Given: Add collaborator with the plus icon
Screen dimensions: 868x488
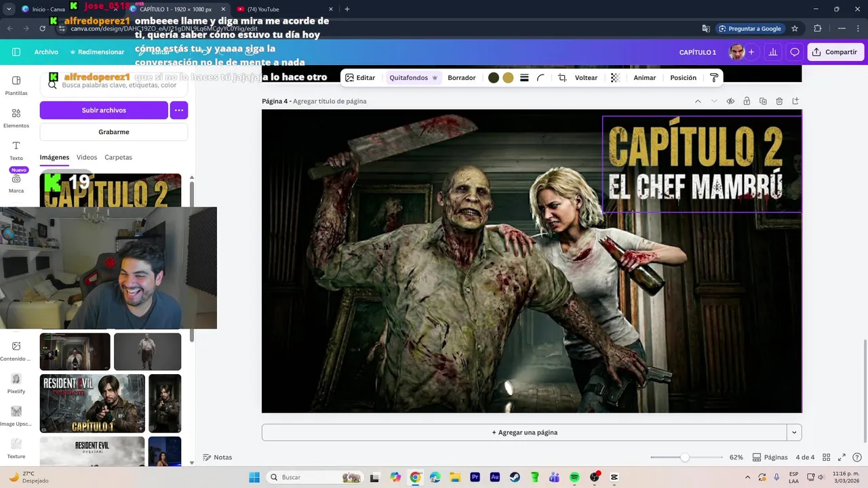Looking at the screenshot, I should pos(751,52).
